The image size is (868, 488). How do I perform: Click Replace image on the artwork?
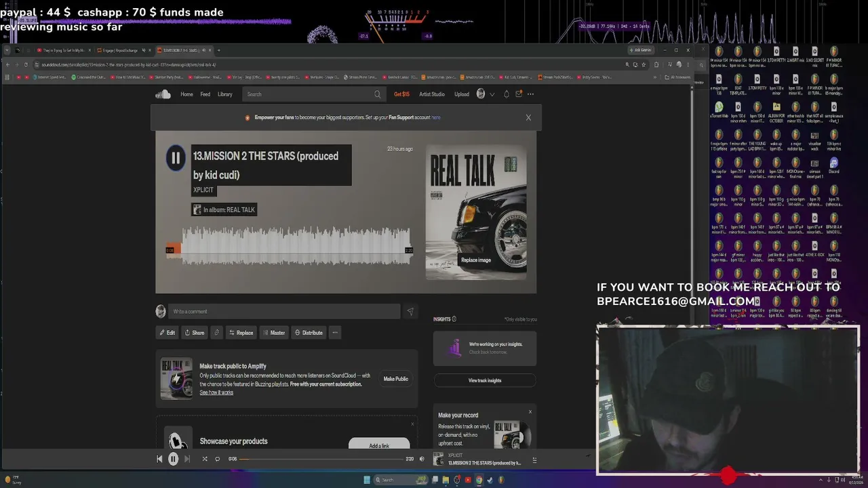[476, 260]
